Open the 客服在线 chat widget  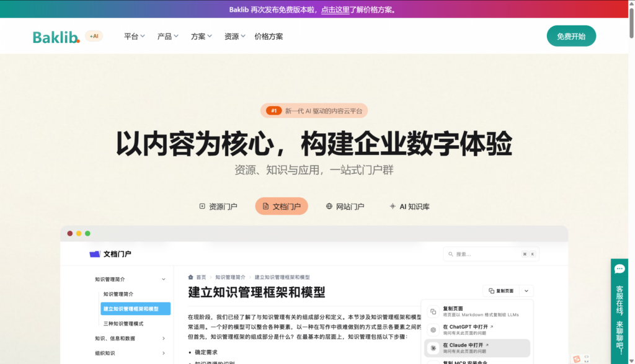point(619,311)
